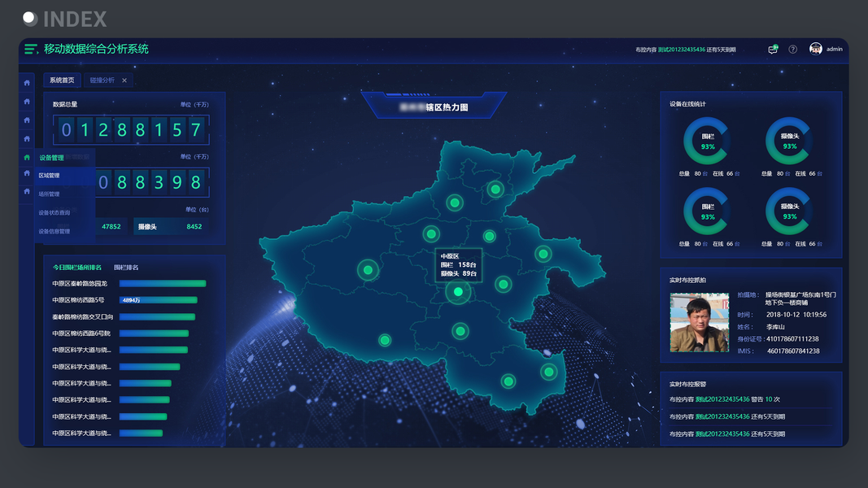Click the 实时布控报警 panel heading
The height and width of the screenshot is (488, 868).
pyautogui.click(x=687, y=383)
